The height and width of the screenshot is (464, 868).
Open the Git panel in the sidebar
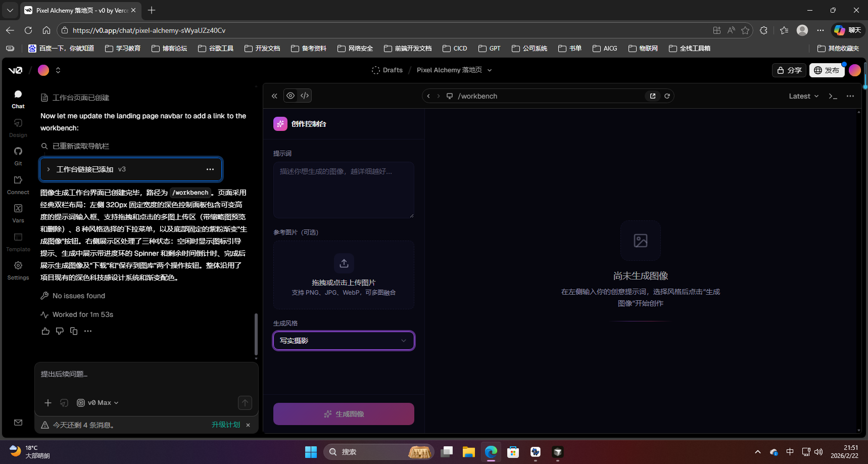coord(18,155)
